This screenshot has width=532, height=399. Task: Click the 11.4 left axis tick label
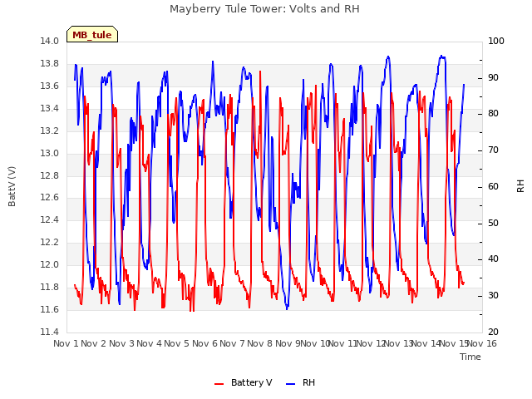pyautogui.click(x=50, y=332)
